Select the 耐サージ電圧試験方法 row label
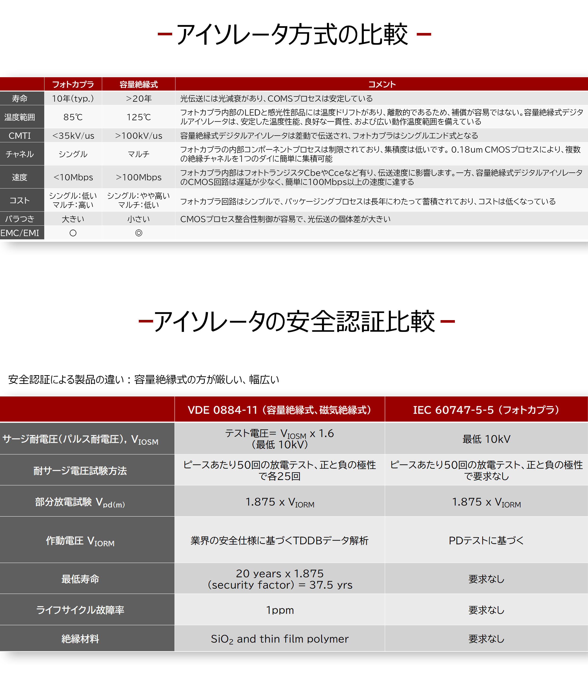The height and width of the screenshot is (700, 588). [80, 471]
